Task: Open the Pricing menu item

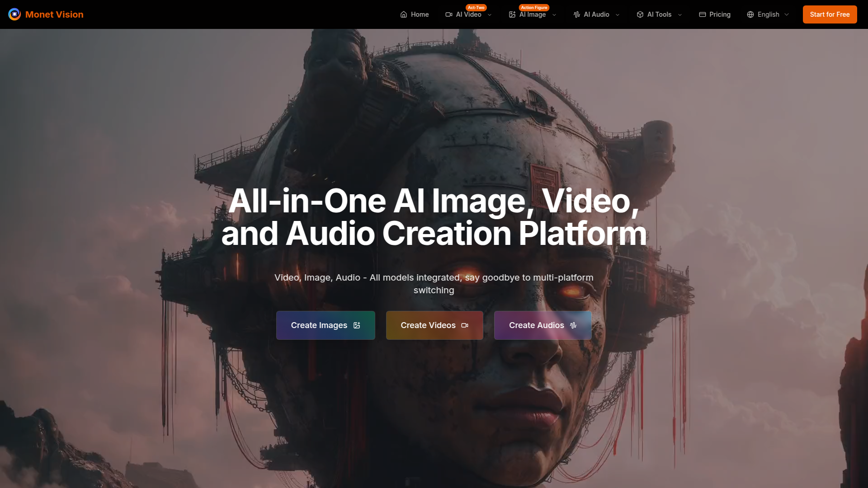Action: 720,14
